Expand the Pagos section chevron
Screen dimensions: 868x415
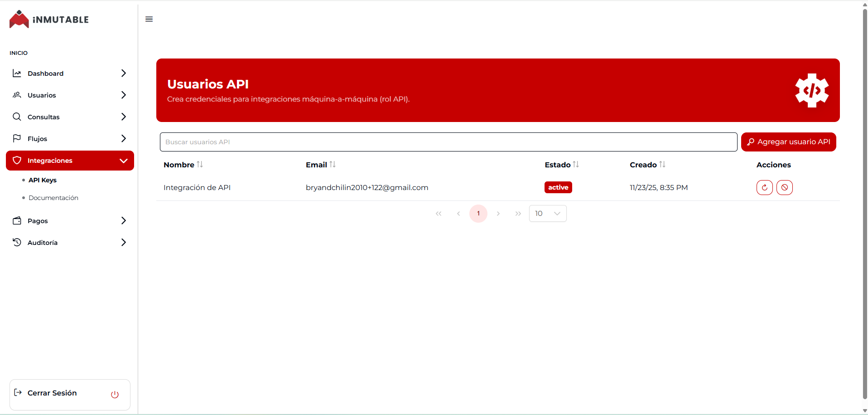pos(123,220)
